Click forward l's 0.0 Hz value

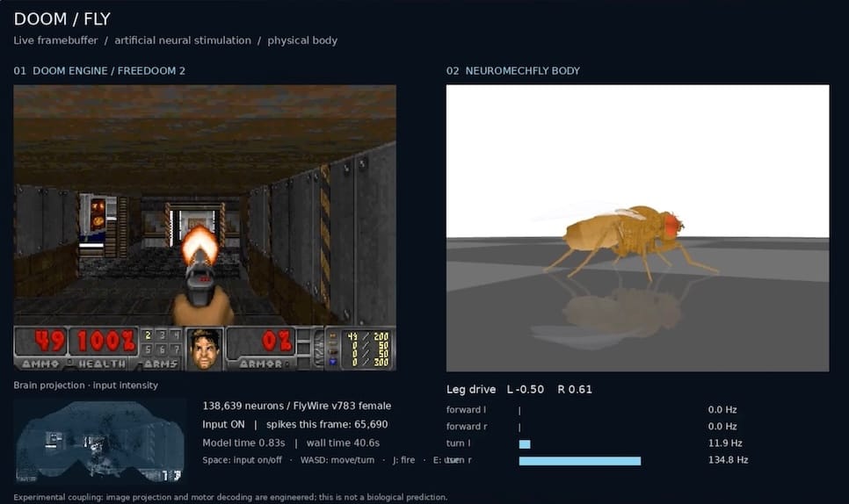[722, 410]
